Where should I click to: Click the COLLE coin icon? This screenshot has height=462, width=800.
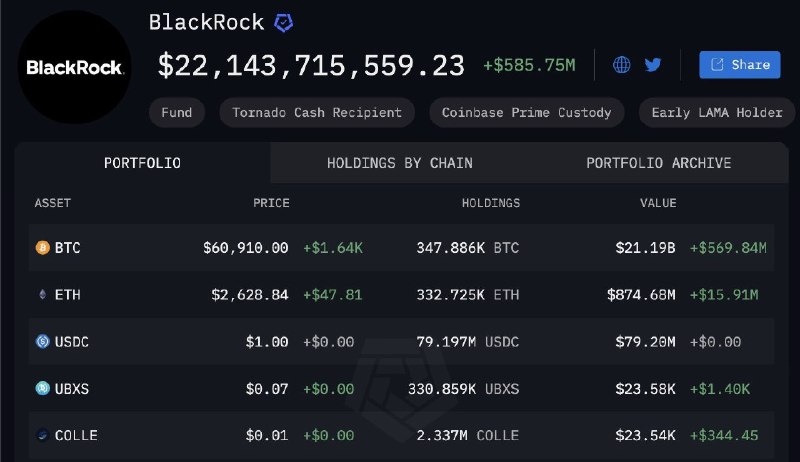click(43, 435)
